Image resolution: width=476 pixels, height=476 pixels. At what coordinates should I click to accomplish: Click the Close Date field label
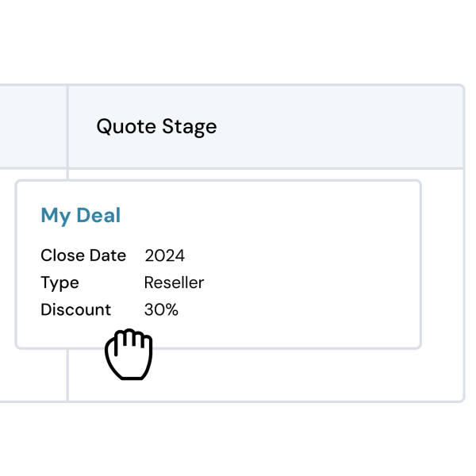pos(83,255)
